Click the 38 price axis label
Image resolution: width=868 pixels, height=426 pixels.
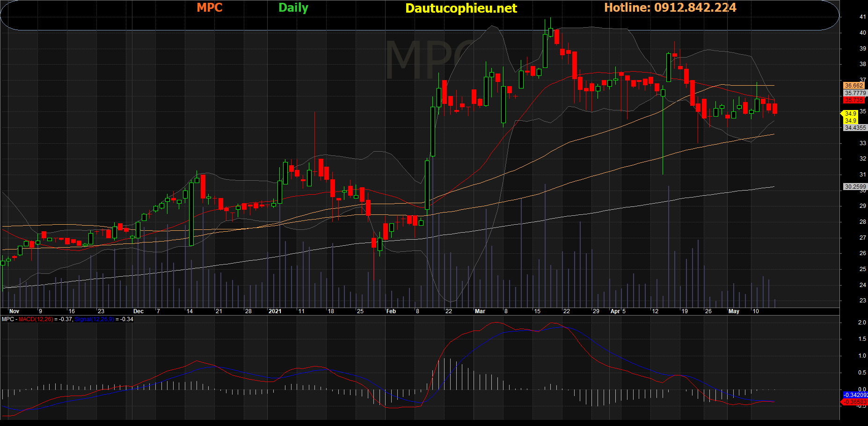coord(862,64)
